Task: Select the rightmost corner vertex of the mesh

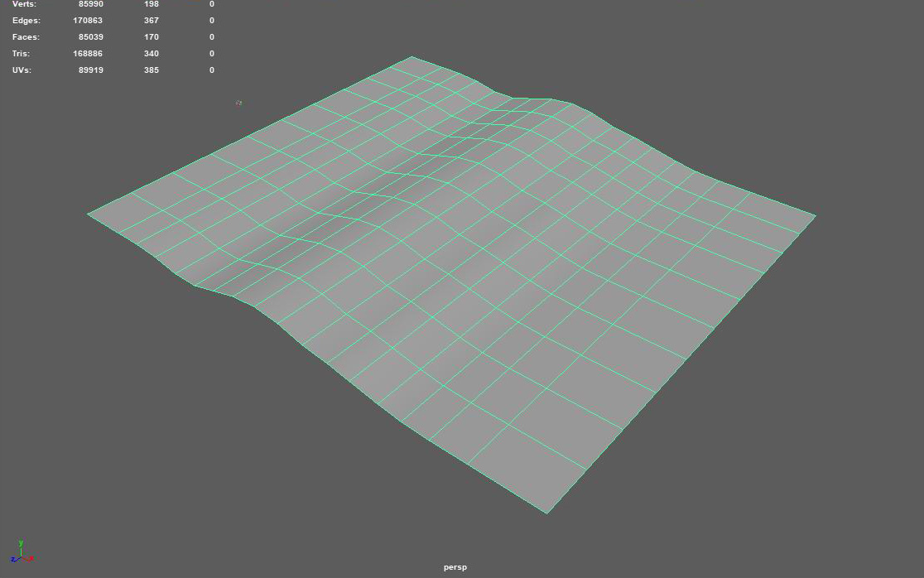Action: pyautogui.click(x=816, y=216)
